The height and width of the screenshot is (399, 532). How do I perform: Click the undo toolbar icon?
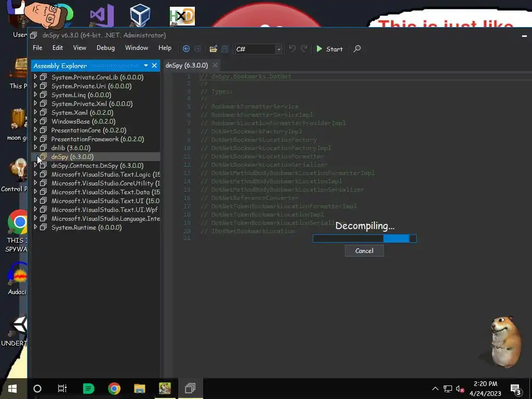pos(292,48)
